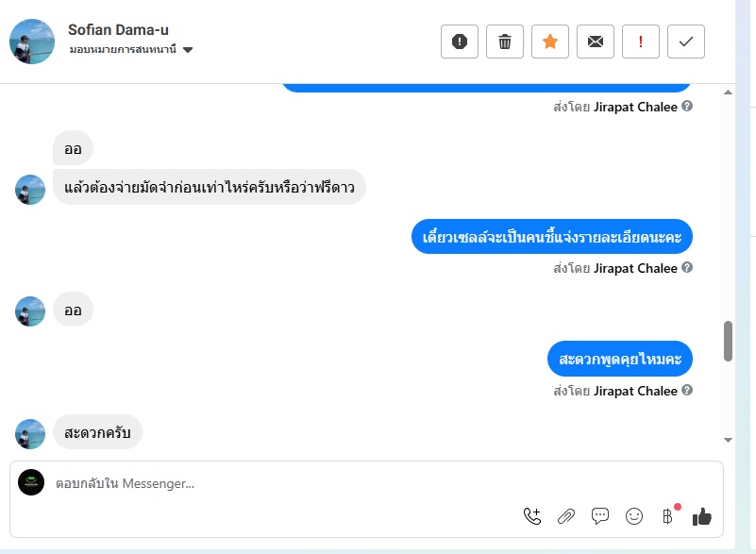The height and width of the screenshot is (554, 756).
Task: Flag conversation with red exclamation icon
Action: point(640,42)
